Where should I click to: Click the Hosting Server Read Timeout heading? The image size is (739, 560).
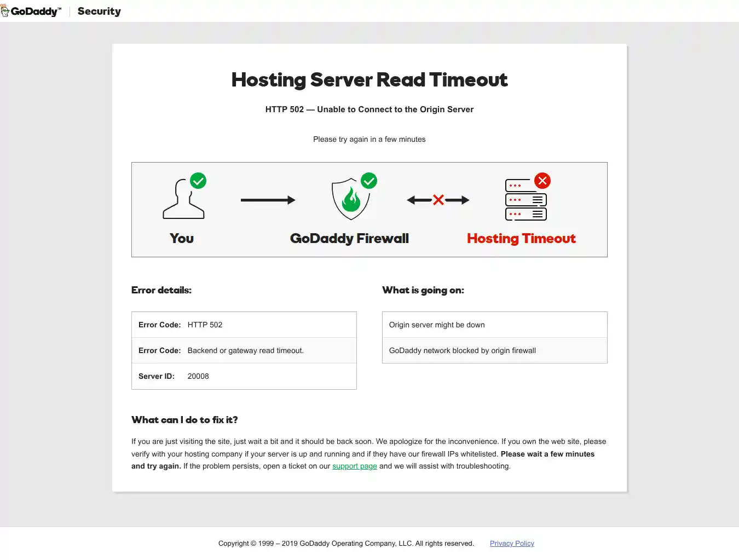click(370, 79)
